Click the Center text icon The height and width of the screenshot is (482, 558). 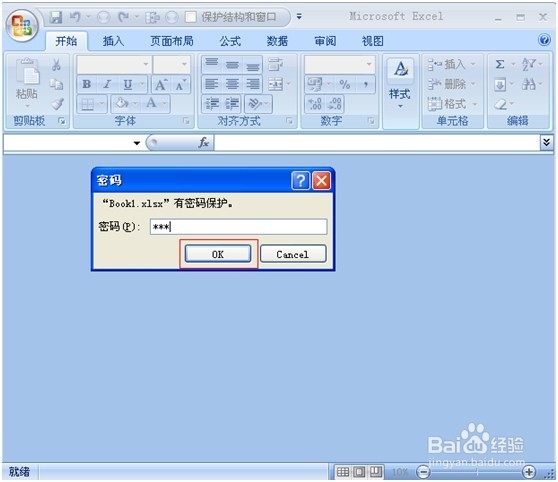coord(232,84)
